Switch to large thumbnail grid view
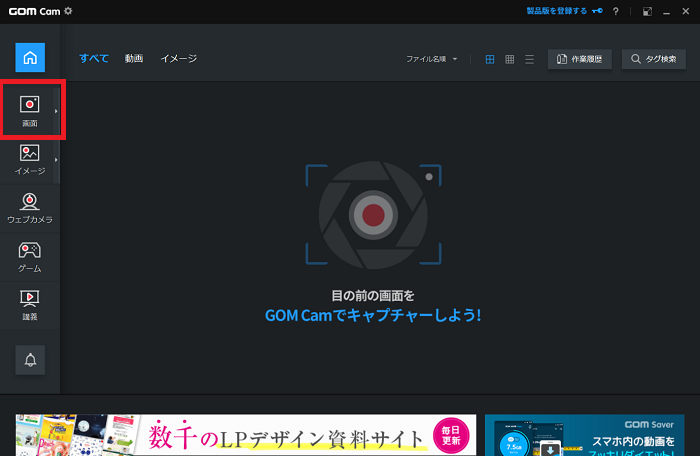This screenshot has width=700, height=456. [490, 59]
